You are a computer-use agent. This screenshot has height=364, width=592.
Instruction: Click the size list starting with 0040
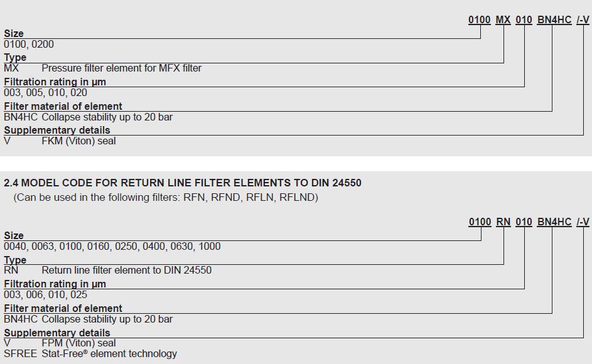click(x=112, y=247)
